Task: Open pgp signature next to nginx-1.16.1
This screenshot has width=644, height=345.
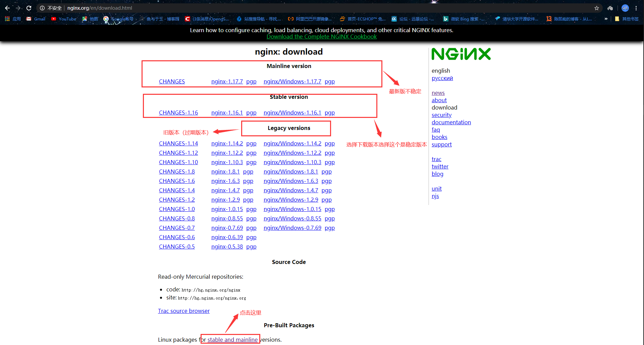Action: click(x=251, y=113)
